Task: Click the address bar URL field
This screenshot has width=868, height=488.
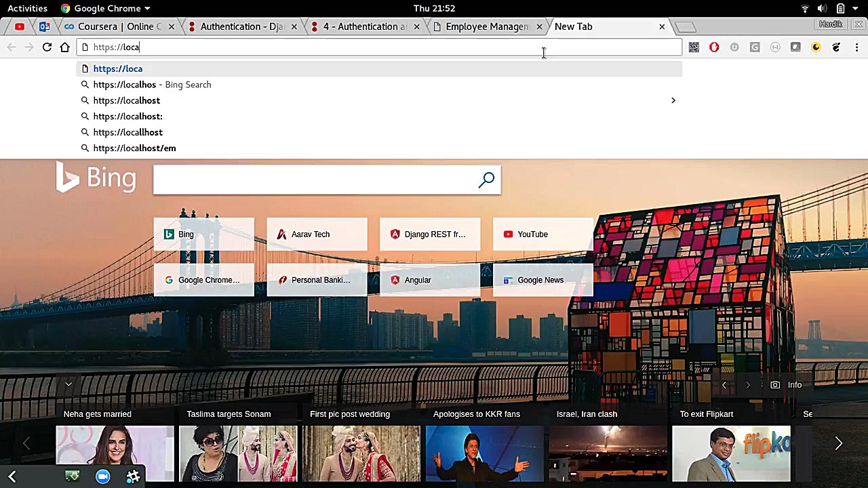Action: 380,47
